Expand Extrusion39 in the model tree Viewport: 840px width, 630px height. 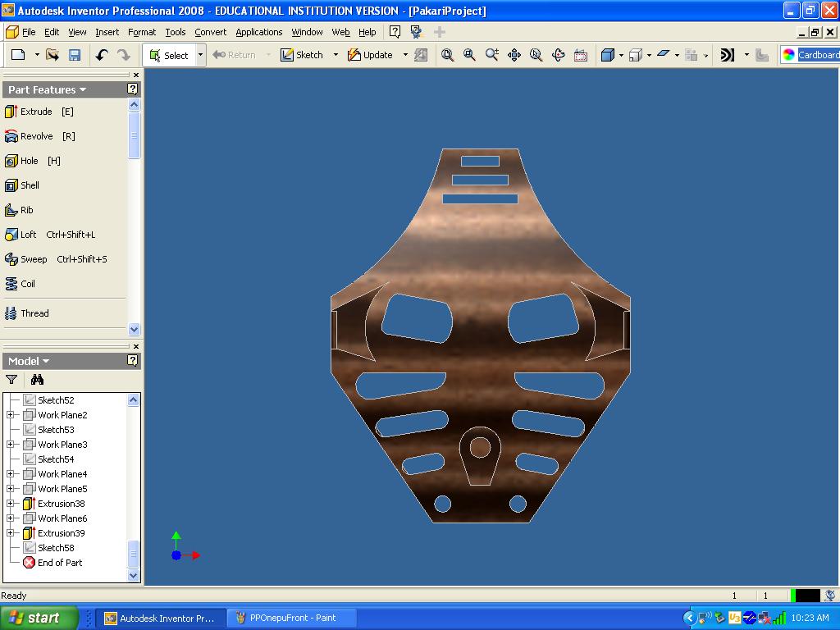[x=11, y=533]
